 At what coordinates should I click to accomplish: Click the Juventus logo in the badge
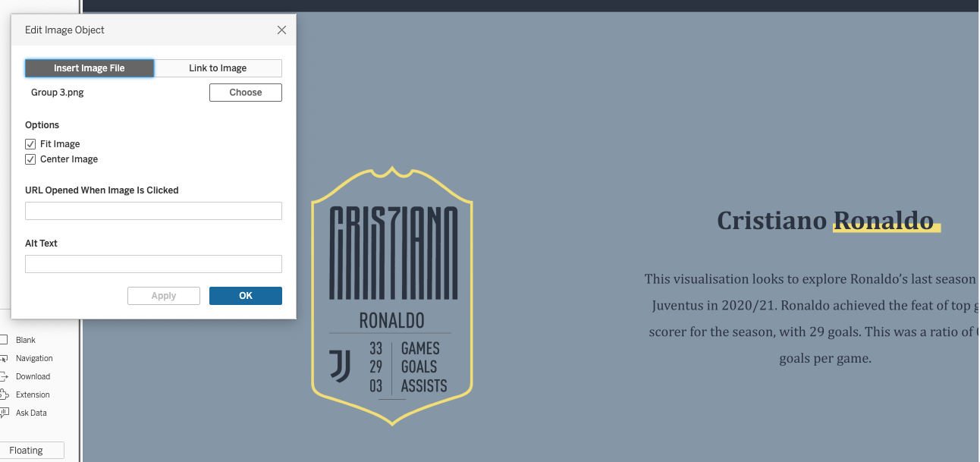coord(341,366)
